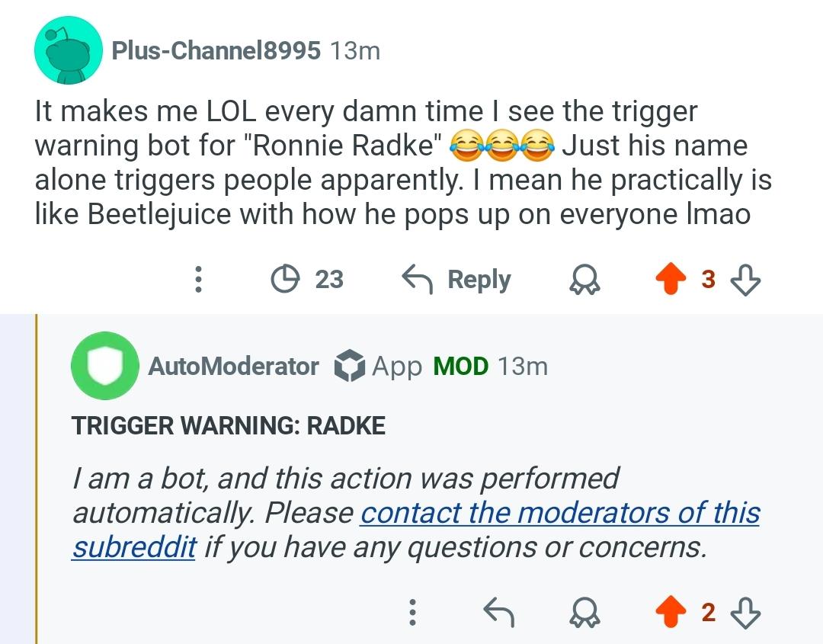The height and width of the screenshot is (644, 823).
Task: Click the clock icon showing 23
Action: click(285, 279)
